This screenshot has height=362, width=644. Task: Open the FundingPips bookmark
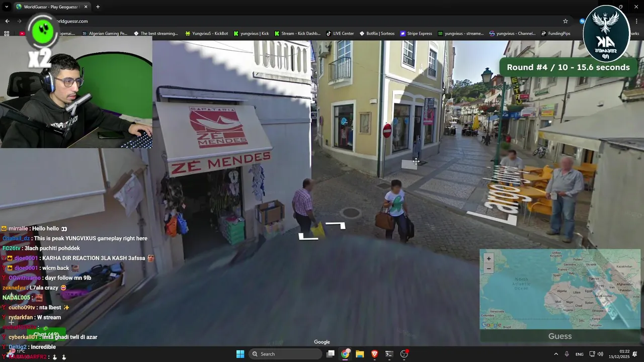pos(556,33)
